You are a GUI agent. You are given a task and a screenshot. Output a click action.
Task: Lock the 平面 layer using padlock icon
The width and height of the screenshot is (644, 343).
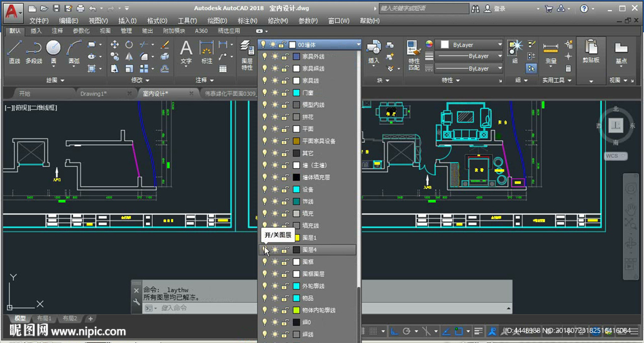tap(284, 128)
